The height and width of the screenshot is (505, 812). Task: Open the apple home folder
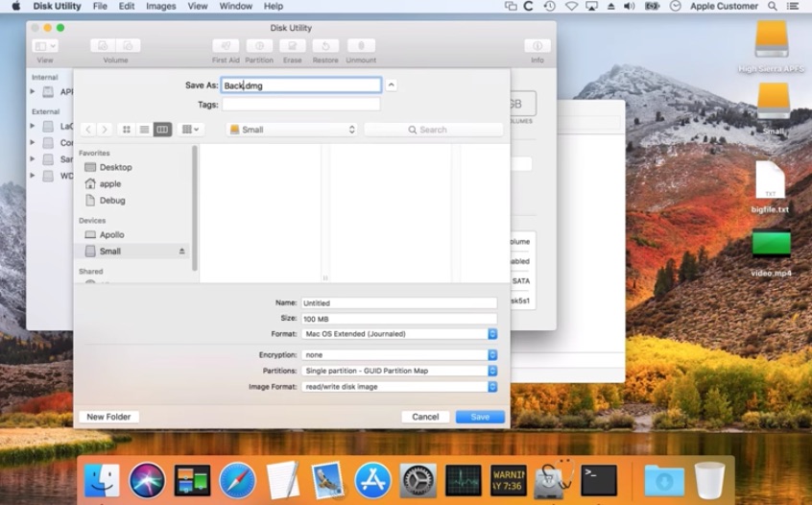pyautogui.click(x=109, y=183)
